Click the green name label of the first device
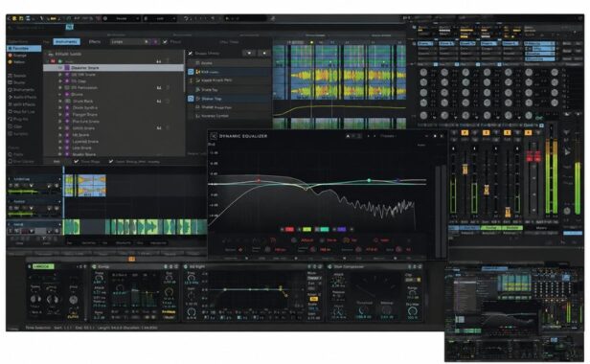 tap(43, 266)
